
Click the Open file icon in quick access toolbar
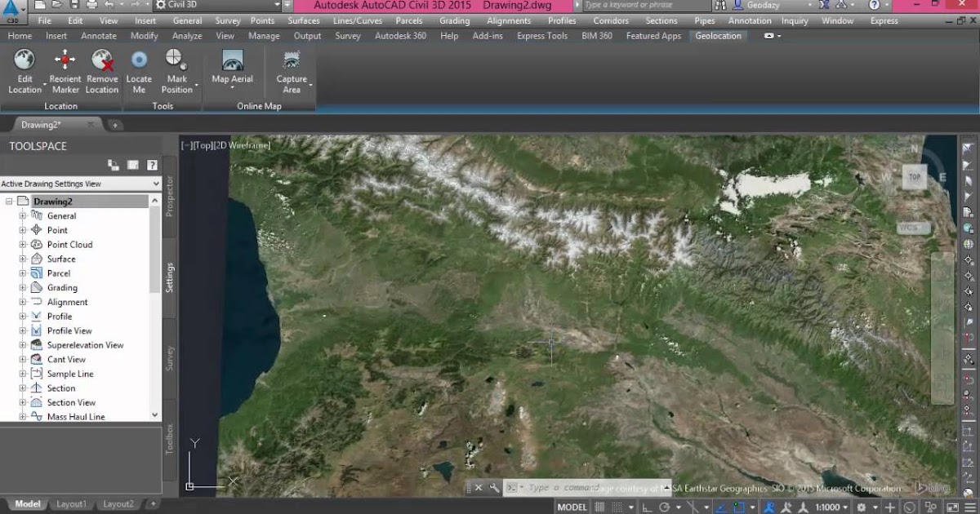point(57,5)
